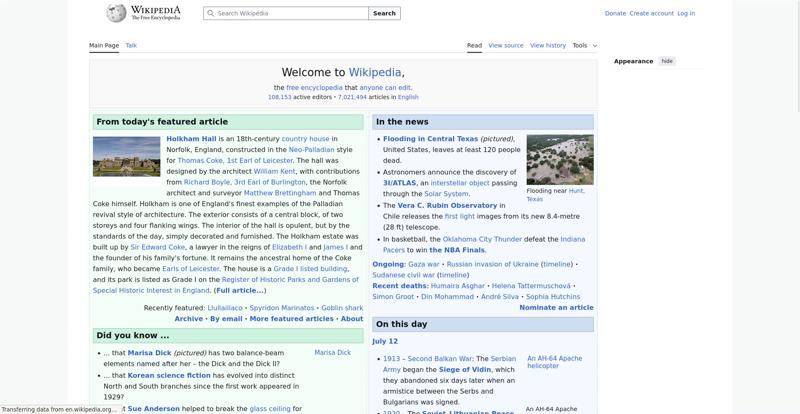
Task: Open the Marisa Dick bold article link
Action: coord(149,353)
